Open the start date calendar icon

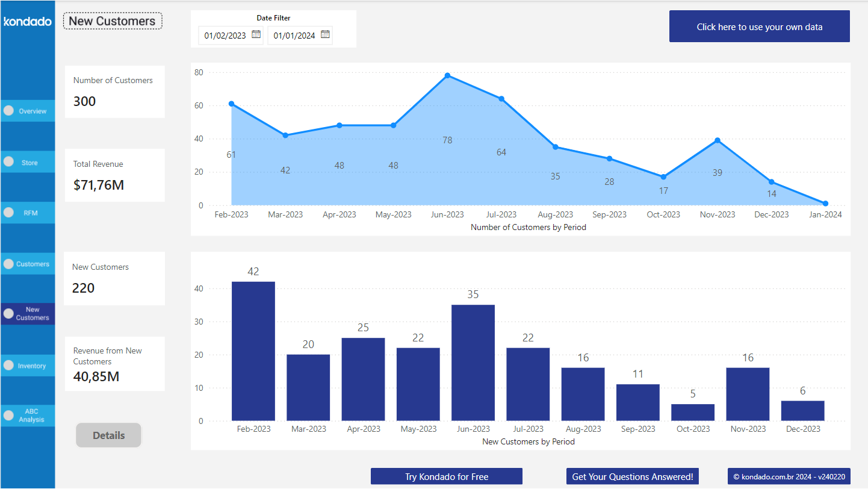[x=255, y=35]
